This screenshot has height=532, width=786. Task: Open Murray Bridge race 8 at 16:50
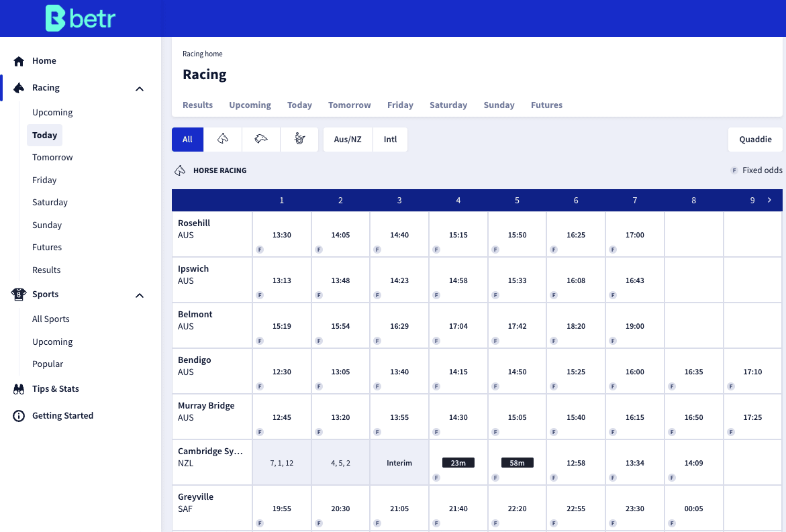694,417
